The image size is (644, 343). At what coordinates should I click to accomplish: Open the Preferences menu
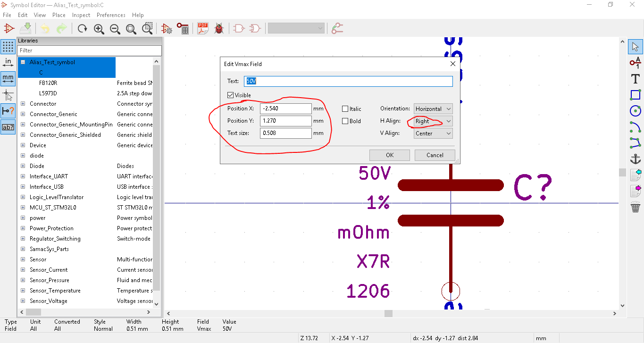(111, 15)
